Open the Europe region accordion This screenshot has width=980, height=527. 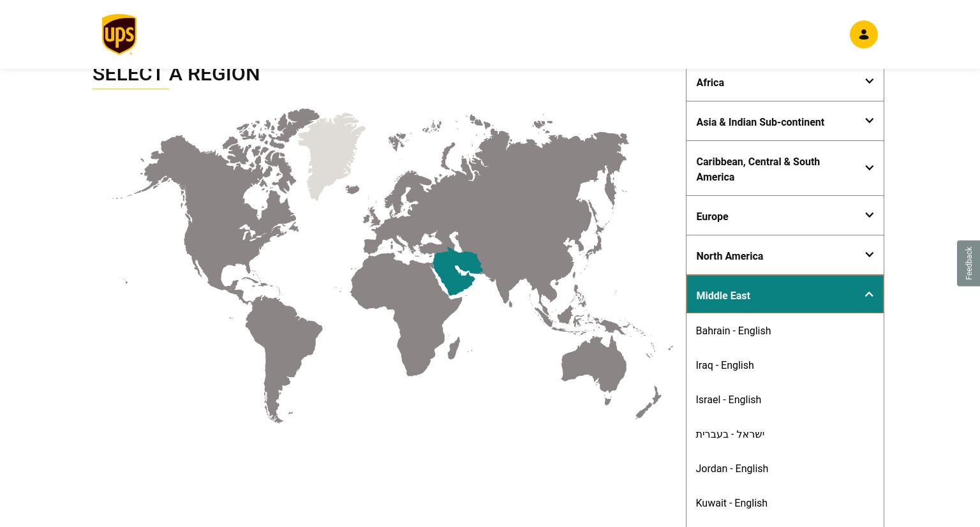pos(785,216)
